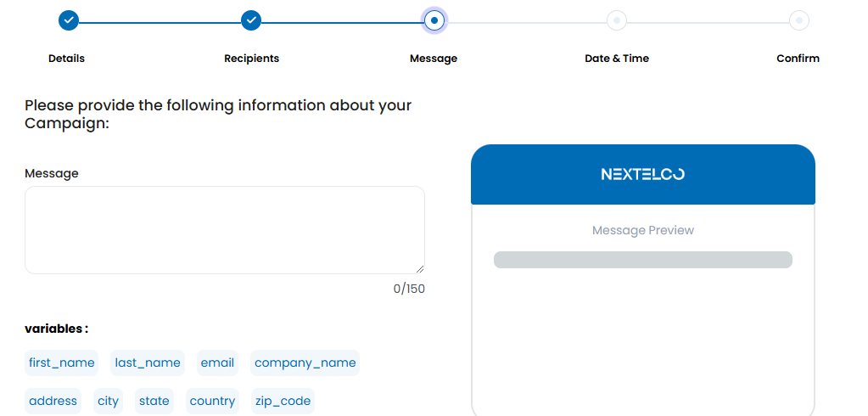Image resolution: width=868 pixels, height=416 pixels.
Task: Insert the city variable
Action: (x=108, y=401)
